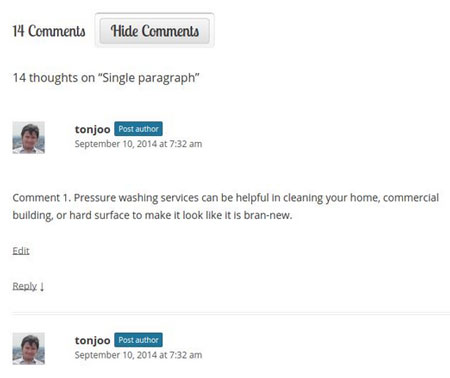
Task: Click the first comment's tonjoo author name
Action: pyautogui.click(x=92, y=129)
